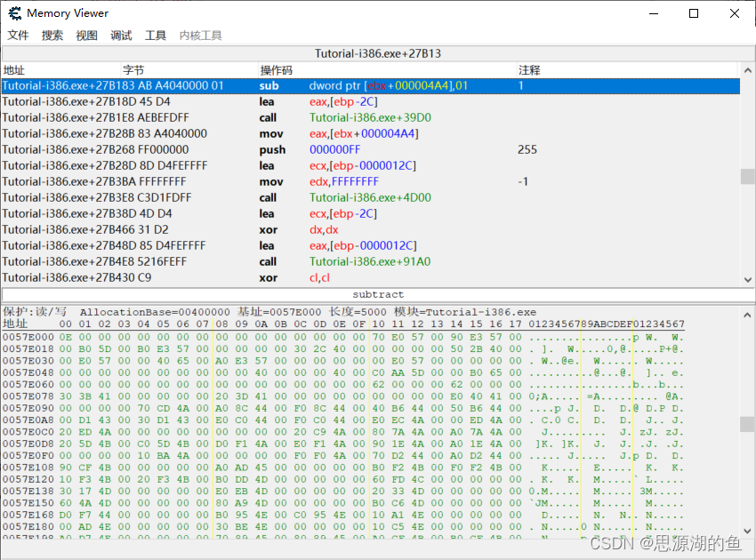Maximize the Memory Viewer window
The width and height of the screenshot is (756, 560).
coord(694,13)
